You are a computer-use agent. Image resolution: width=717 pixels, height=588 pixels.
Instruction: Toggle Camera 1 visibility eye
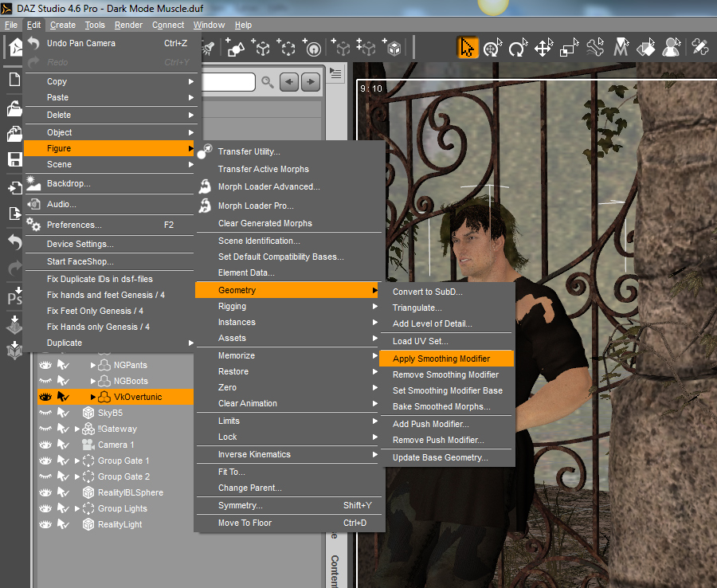pyautogui.click(x=45, y=445)
